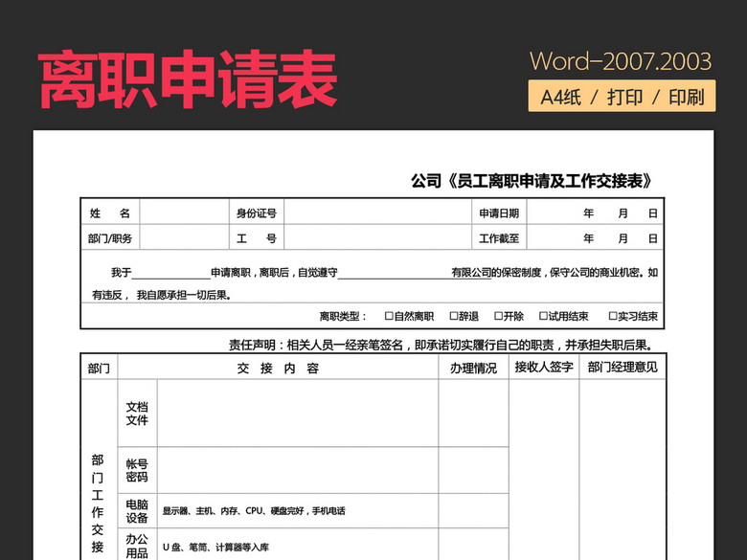Screen dimensions: 747x560
Task: Click the 办理情况 cell for 帐号密码
Action: coord(473,470)
